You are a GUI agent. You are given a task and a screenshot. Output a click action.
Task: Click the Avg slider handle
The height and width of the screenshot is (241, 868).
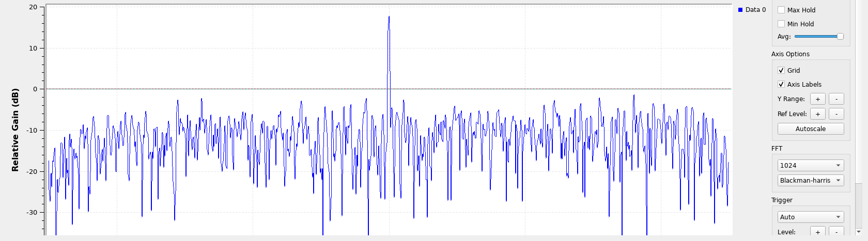tap(840, 36)
